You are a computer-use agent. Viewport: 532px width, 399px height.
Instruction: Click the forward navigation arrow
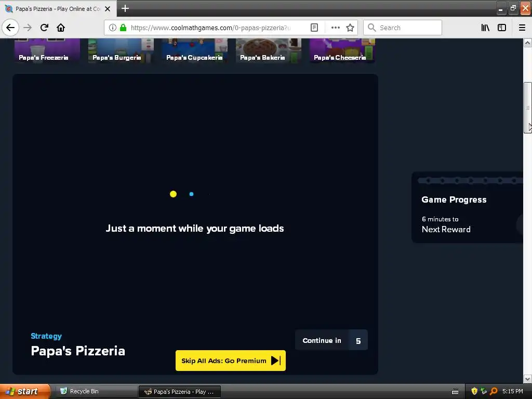tap(28, 28)
